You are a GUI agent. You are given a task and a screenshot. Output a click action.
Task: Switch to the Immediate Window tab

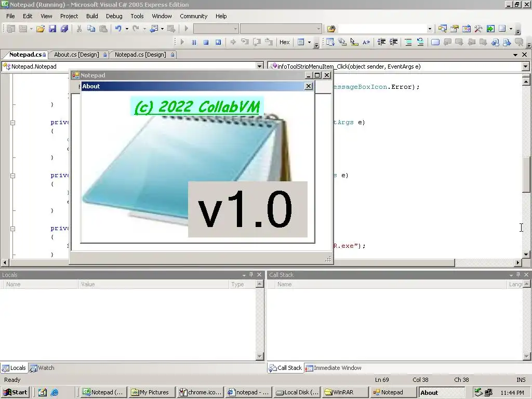click(334, 368)
